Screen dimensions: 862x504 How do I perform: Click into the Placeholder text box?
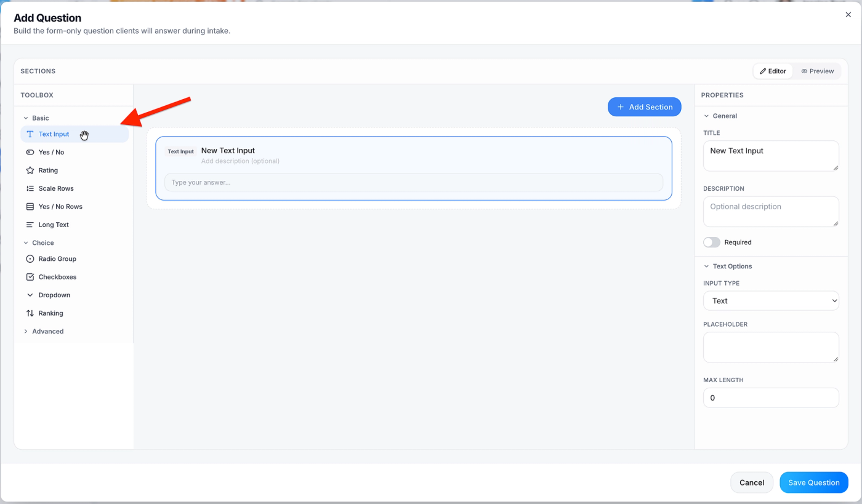[771, 347]
